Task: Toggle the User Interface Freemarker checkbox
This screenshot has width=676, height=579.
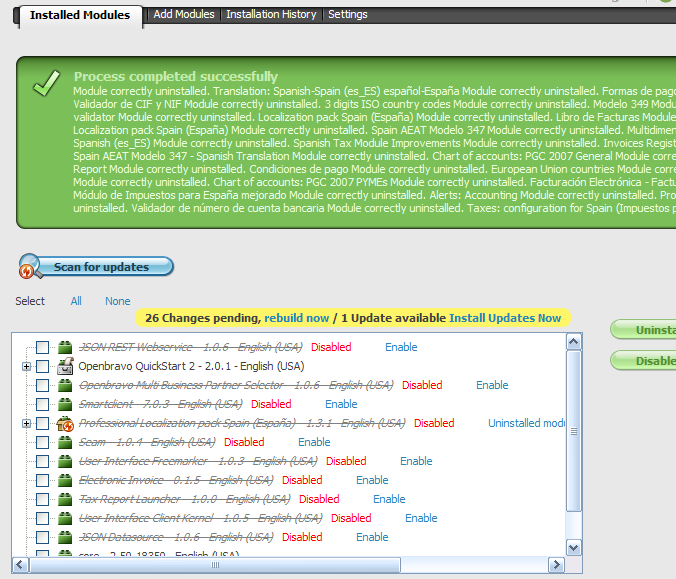Action: [42, 461]
